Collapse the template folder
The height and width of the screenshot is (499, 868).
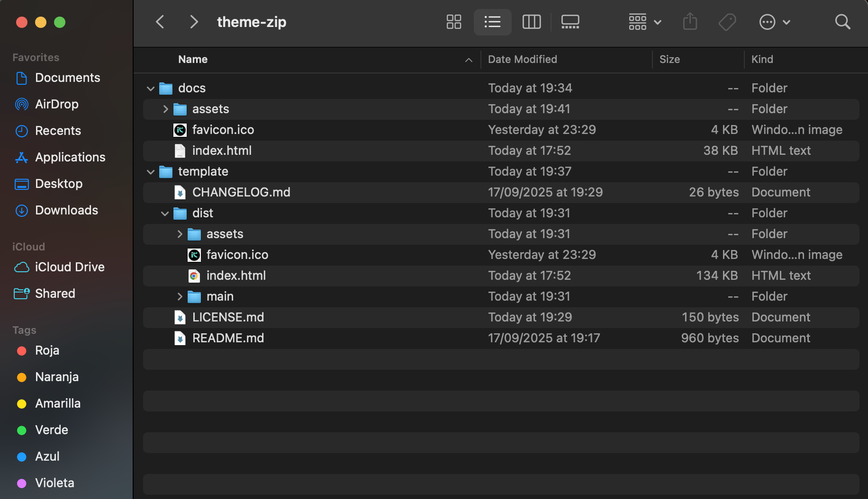pos(151,172)
